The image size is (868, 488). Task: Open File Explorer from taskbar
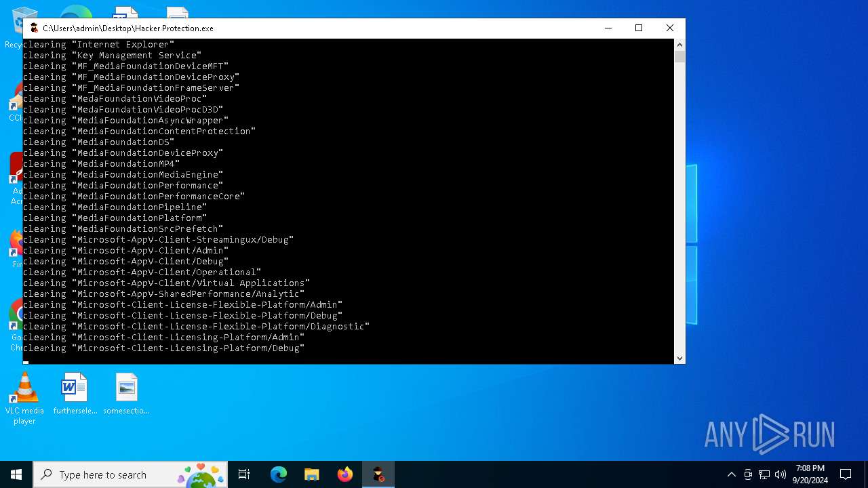pos(311,474)
